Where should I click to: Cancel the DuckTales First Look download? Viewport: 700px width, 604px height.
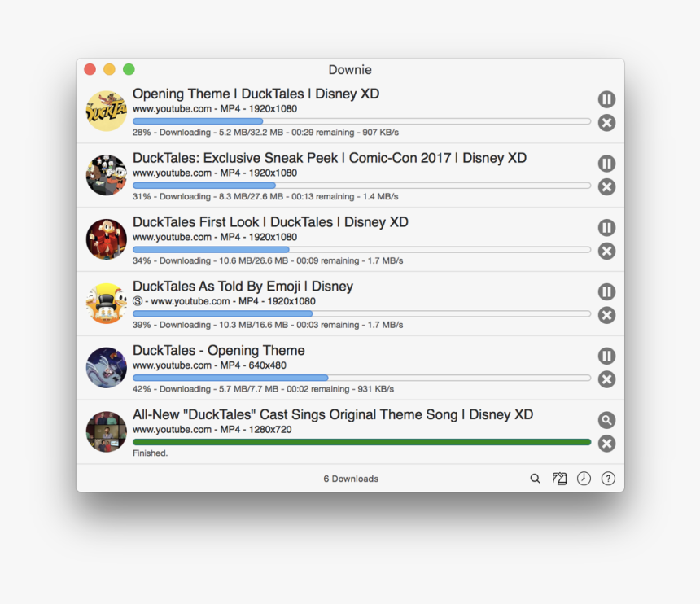coord(606,251)
